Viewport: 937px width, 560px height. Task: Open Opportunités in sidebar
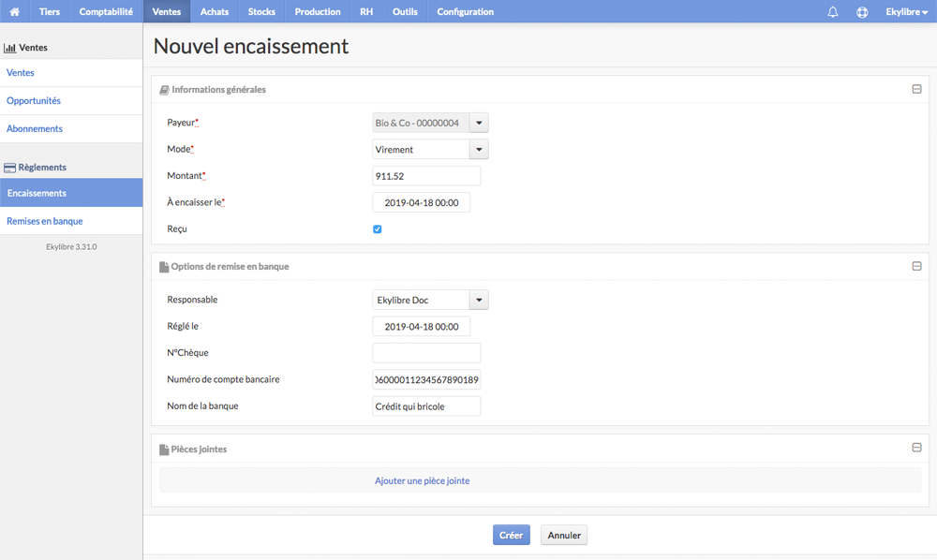(71, 101)
